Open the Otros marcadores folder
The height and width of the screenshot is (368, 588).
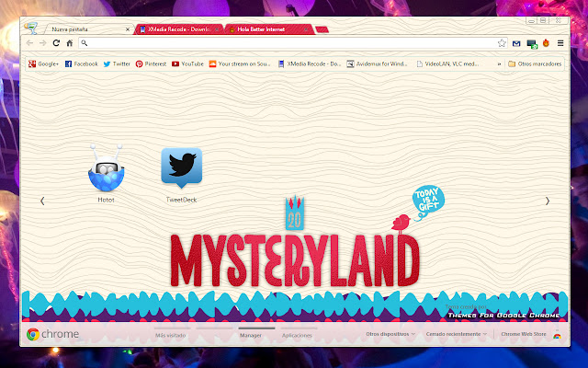[535, 64]
